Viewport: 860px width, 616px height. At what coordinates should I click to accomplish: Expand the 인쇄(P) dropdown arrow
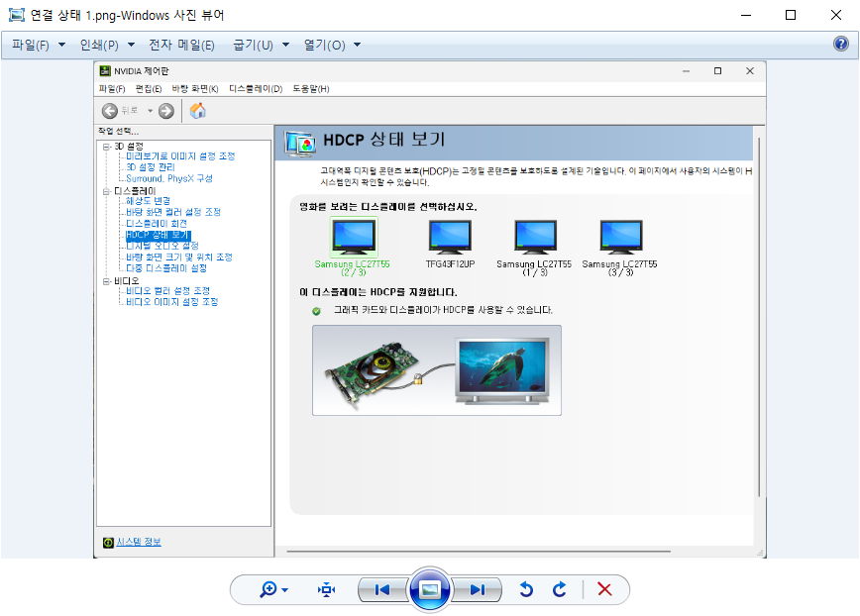pyautogui.click(x=131, y=45)
